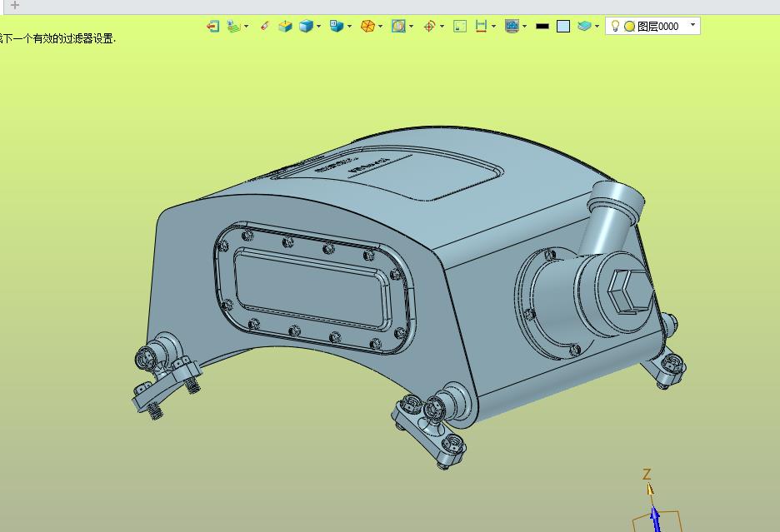This screenshot has height=532, width=780.
Task: Expand dropdown next to crosshair target icon
Action: click(442, 27)
